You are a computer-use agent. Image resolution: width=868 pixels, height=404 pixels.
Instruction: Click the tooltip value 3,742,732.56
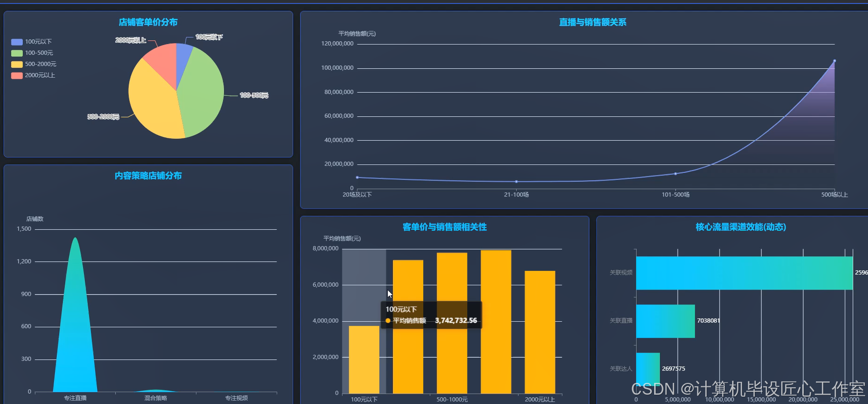point(456,321)
